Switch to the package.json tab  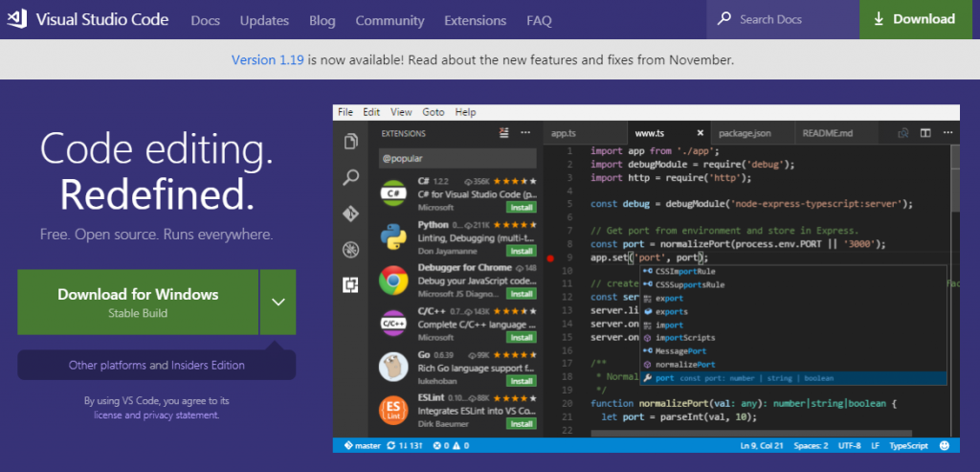click(x=752, y=133)
